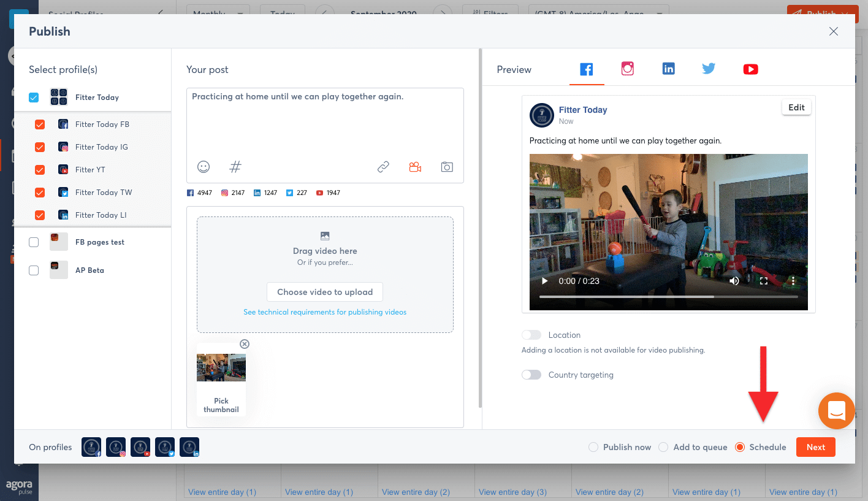
Task: Insert a link using the link icon
Action: (383, 167)
